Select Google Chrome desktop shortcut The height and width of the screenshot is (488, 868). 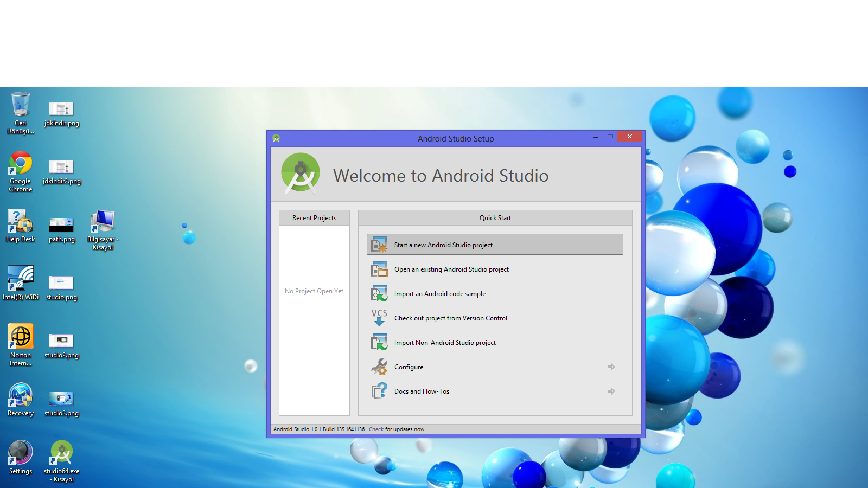(21, 171)
